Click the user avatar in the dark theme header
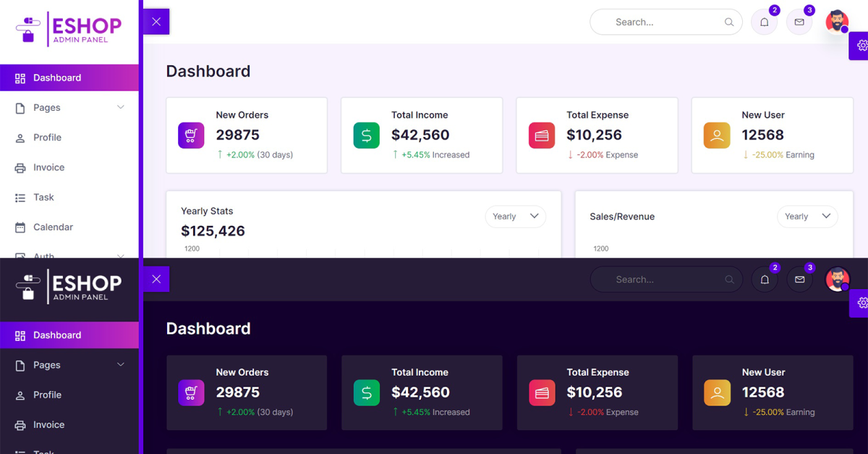Screen dimensions: 868x454 point(837,279)
